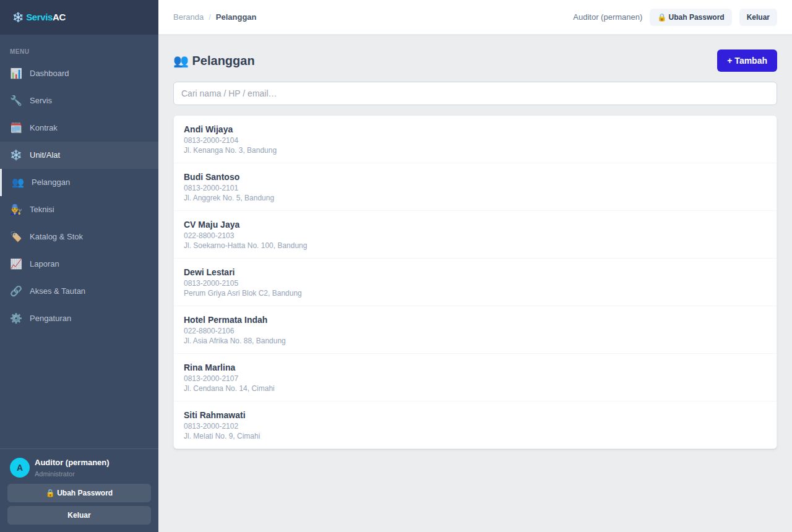Click Keluar in the top bar
This screenshot has height=532, width=792.
tap(758, 17)
